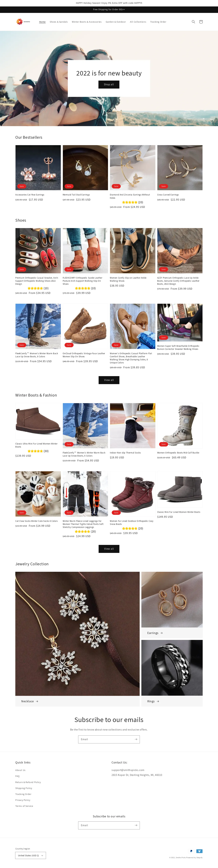
Task: Click the Venmo payment icon
Action: (199, 851)
